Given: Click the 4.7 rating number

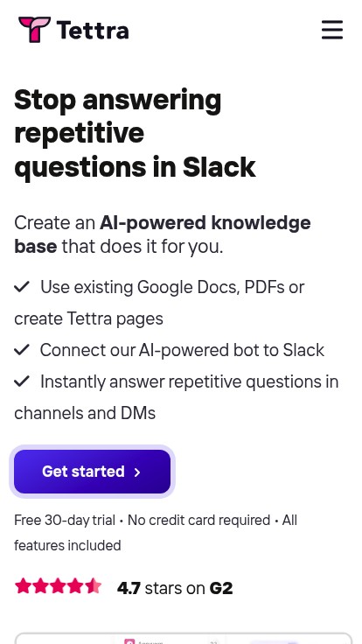Looking at the screenshot, I should click(x=129, y=589).
